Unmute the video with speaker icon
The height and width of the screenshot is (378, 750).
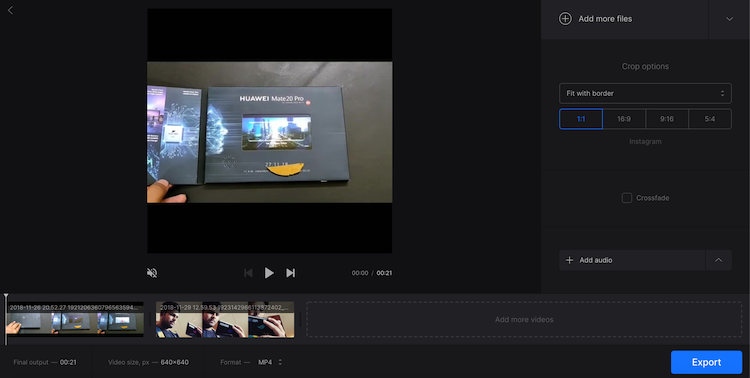[x=152, y=273]
